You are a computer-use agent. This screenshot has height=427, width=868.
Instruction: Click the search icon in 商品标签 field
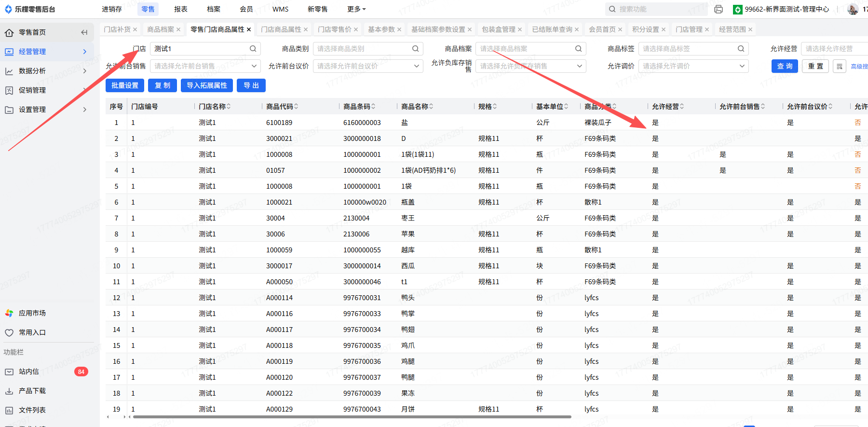click(x=741, y=49)
